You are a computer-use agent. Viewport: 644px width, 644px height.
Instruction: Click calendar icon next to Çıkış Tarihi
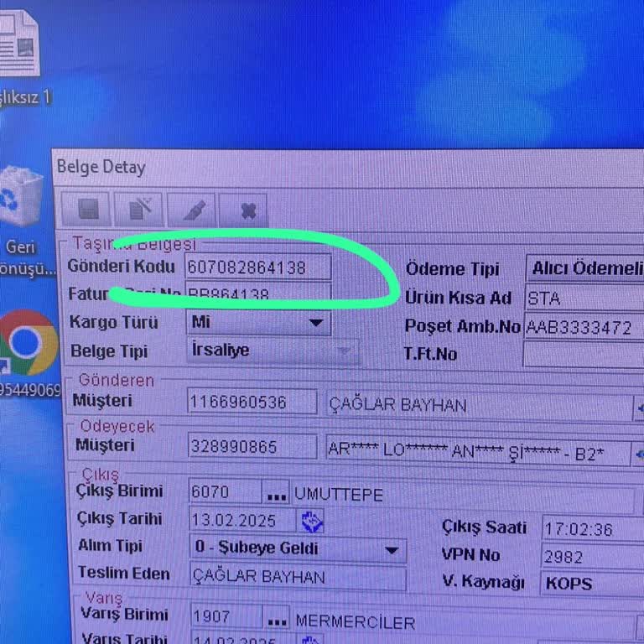(312, 522)
